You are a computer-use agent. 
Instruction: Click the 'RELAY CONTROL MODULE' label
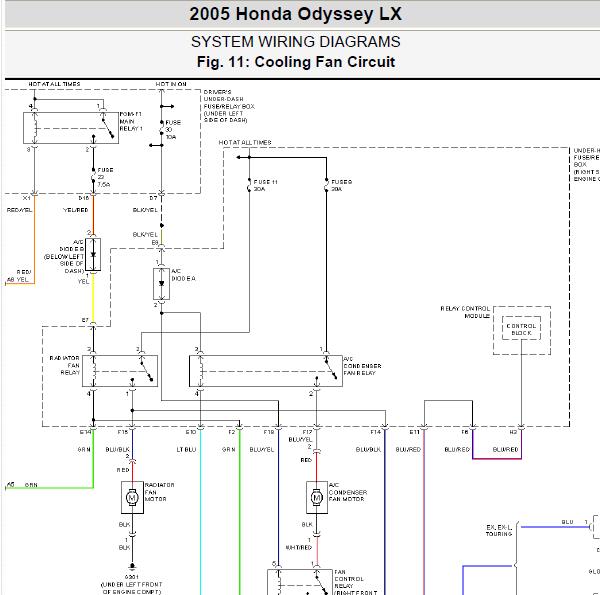(465, 312)
